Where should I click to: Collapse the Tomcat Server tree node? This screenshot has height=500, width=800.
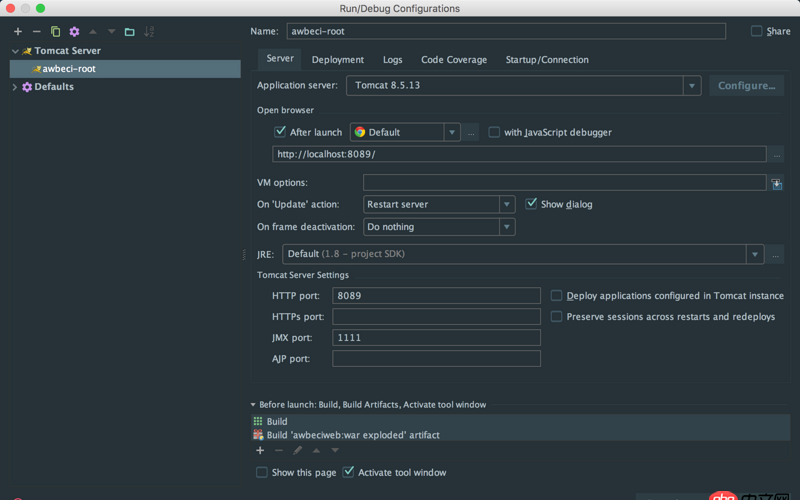(x=15, y=51)
